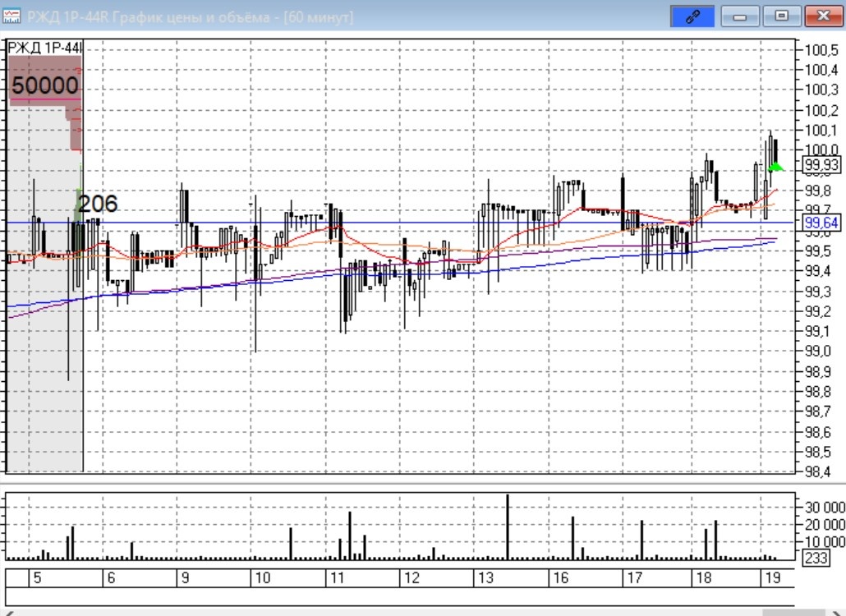This screenshot has width=846, height=616.
Task: Minimize the РЖД 1Р-44R chart window
Action: pos(740,16)
